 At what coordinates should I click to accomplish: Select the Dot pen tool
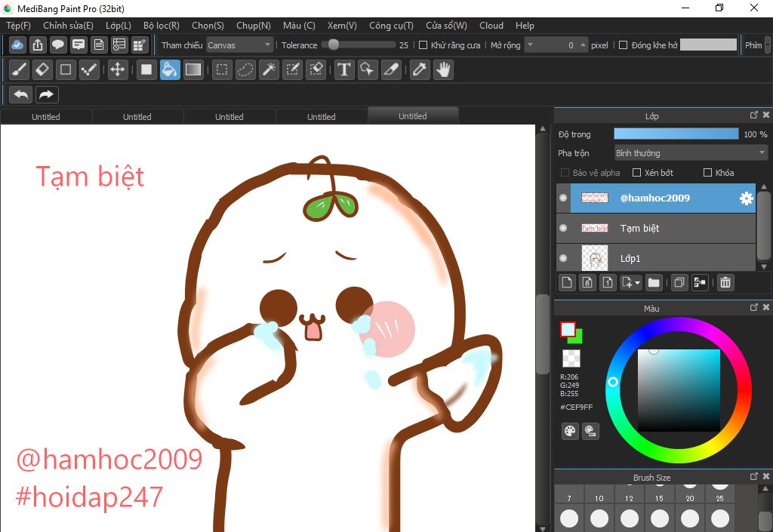click(89, 69)
